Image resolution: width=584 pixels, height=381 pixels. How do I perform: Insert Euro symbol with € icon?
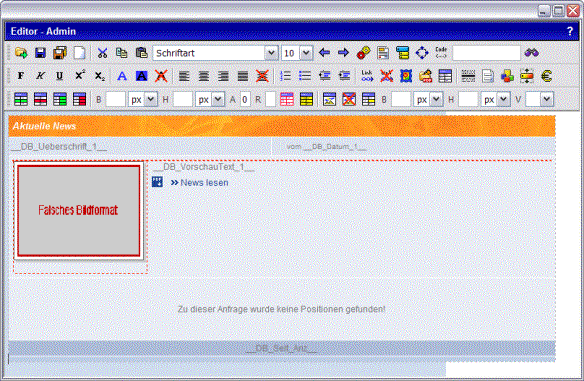[x=546, y=76]
